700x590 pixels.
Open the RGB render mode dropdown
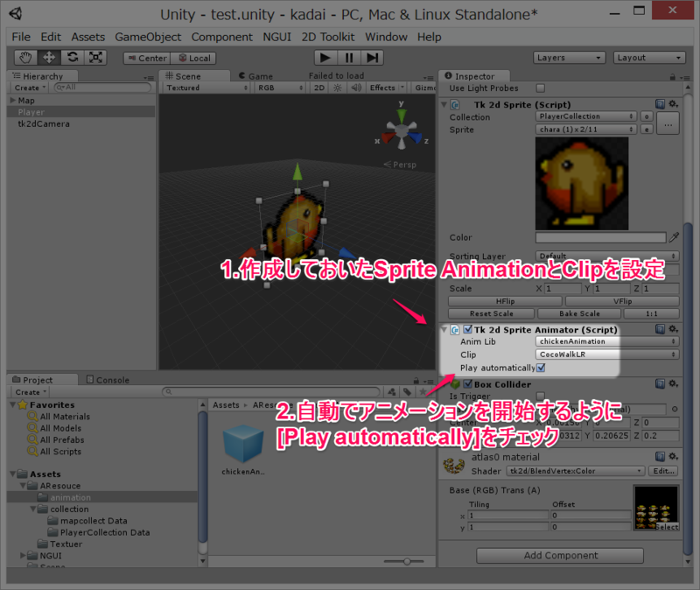(x=280, y=88)
